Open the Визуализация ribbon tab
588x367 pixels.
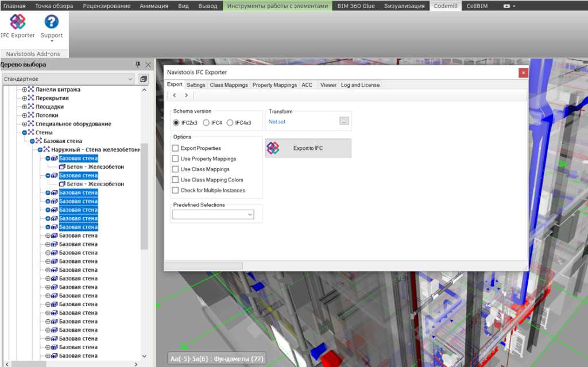[x=404, y=6]
